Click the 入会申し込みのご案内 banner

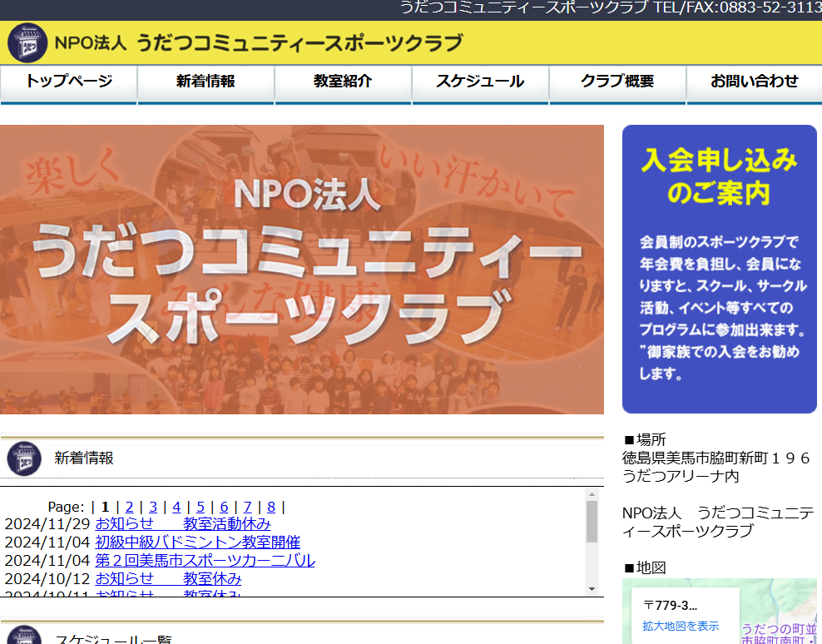pos(719,269)
